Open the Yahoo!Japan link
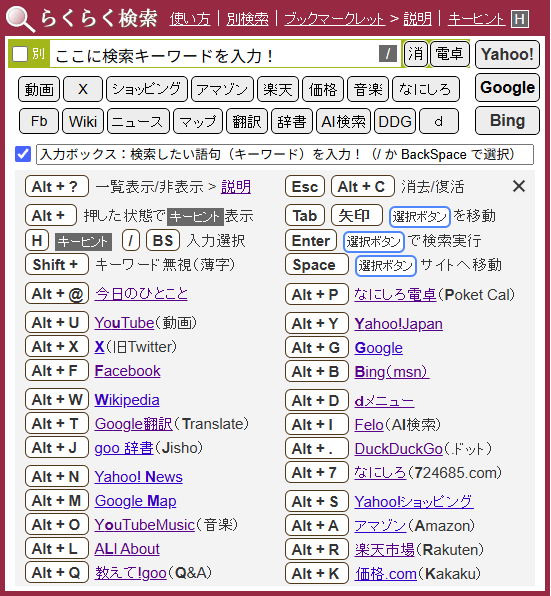The width and height of the screenshot is (551, 596). tap(399, 324)
